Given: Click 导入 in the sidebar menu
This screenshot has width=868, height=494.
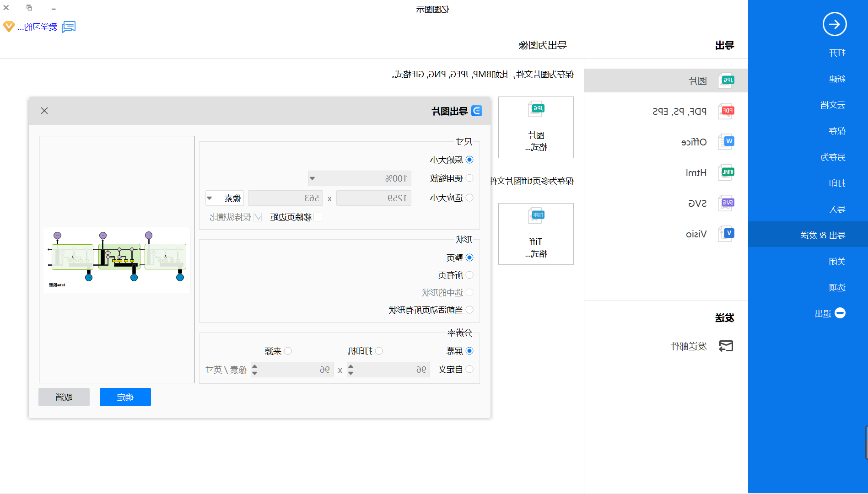Looking at the screenshot, I should pos(837,209).
